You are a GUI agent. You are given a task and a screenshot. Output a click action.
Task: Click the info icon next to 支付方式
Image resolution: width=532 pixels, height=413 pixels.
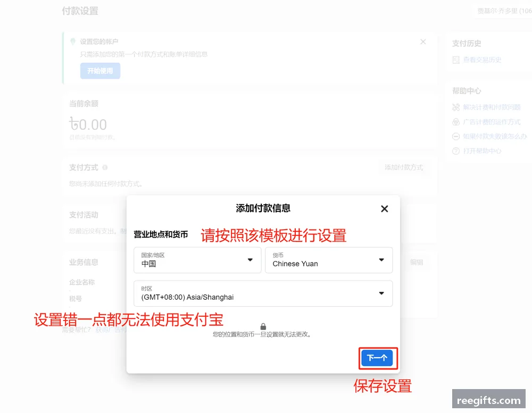coord(105,167)
